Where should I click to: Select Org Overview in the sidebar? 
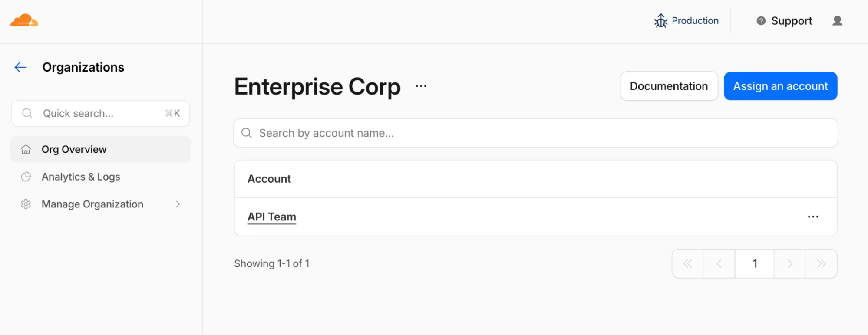[x=74, y=149]
